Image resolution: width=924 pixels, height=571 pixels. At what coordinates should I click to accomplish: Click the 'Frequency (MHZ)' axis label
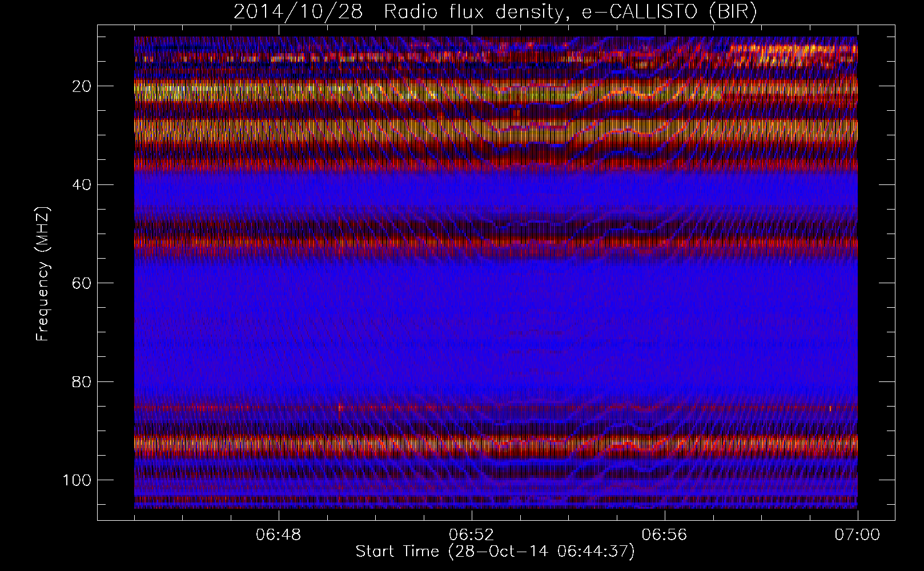coord(43,274)
